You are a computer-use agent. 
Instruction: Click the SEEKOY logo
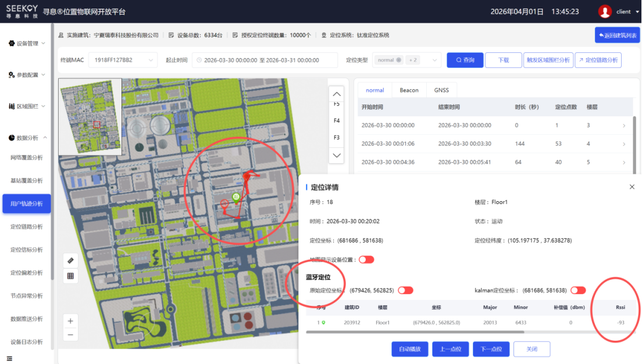pyautogui.click(x=22, y=11)
